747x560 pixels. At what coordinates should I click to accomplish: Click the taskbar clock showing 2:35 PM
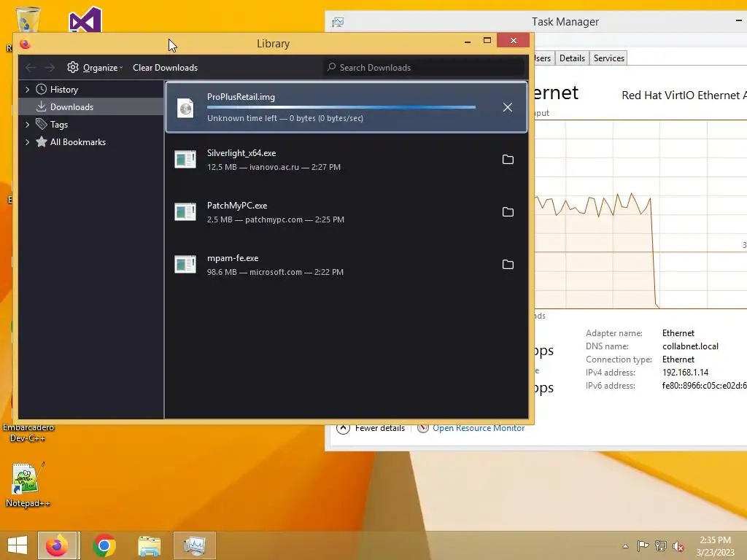[715, 545]
